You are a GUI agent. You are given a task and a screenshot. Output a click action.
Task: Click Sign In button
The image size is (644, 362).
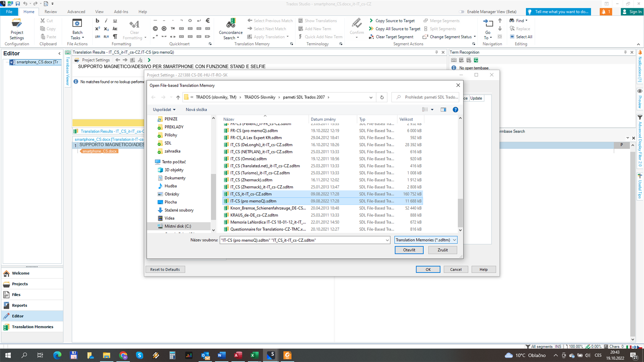632,12
